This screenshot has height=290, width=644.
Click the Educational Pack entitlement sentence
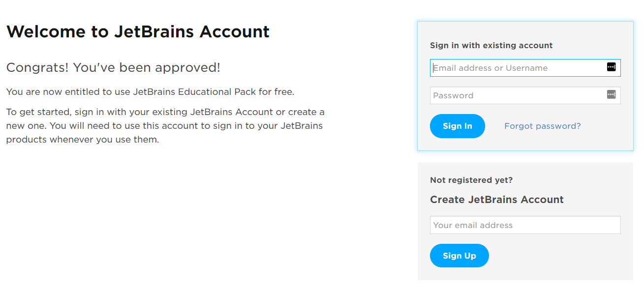pyautogui.click(x=150, y=92)
